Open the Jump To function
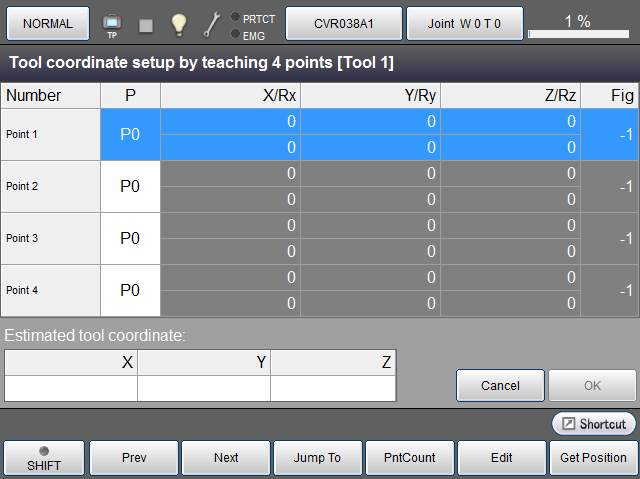The height and width of the screenshot is (479, 640). (x=317, y=458)
